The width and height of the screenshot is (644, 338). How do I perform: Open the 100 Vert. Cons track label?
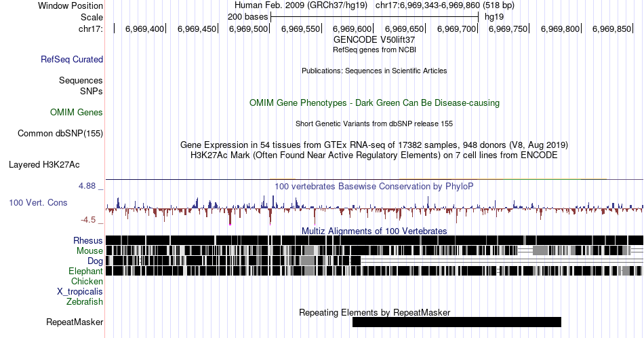pyautogui.click(x=38, y=202)
